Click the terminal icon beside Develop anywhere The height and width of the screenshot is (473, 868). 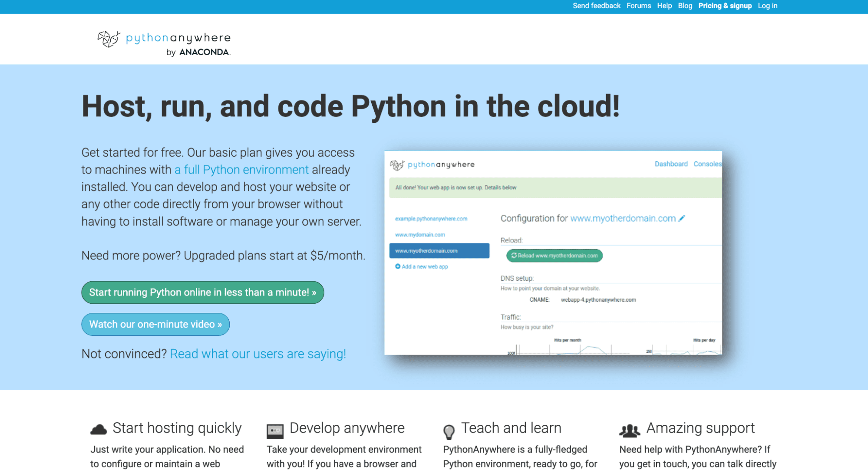pyautogui.click(x=275, y=430)
